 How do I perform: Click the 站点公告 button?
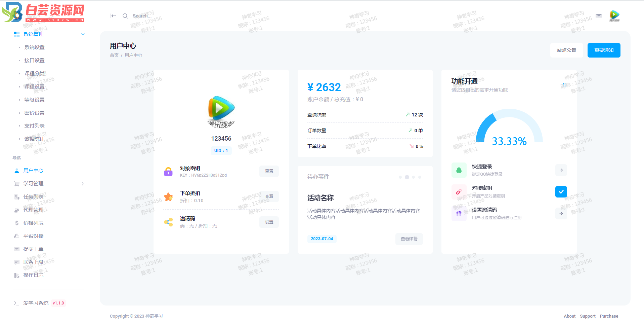pyautogui.click(x=566, y=50)
